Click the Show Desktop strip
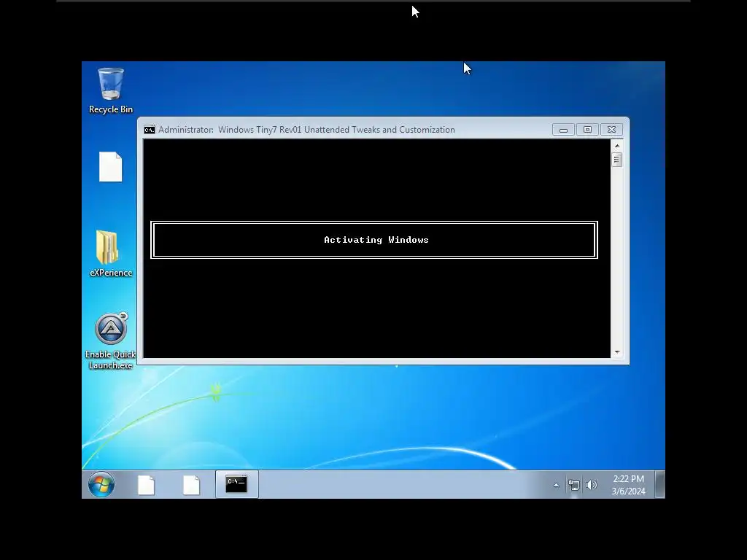Image resolution: width=747 pixels, height=560 pixels. 659,484
